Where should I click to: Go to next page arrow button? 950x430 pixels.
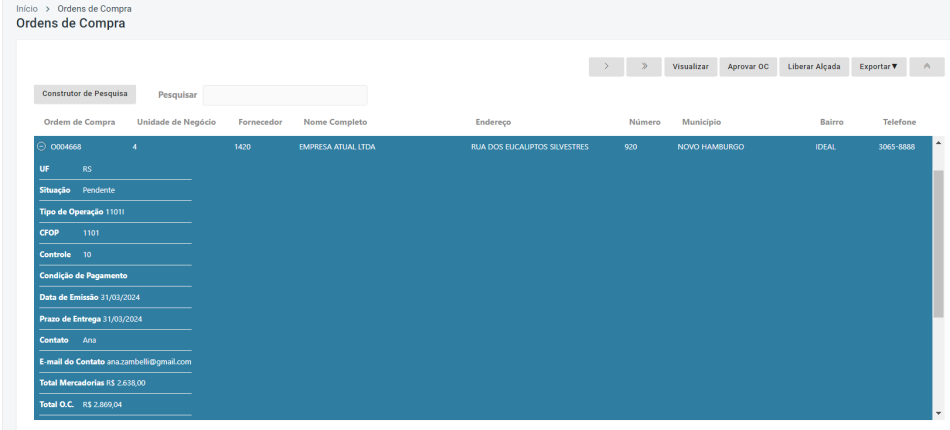pos(606,67)
